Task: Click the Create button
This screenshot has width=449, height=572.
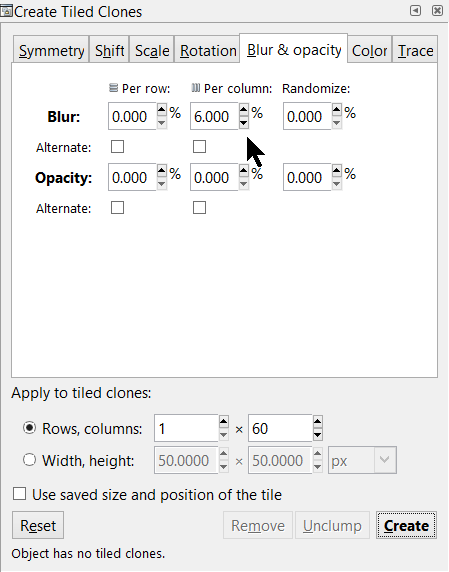Action: 406,526
